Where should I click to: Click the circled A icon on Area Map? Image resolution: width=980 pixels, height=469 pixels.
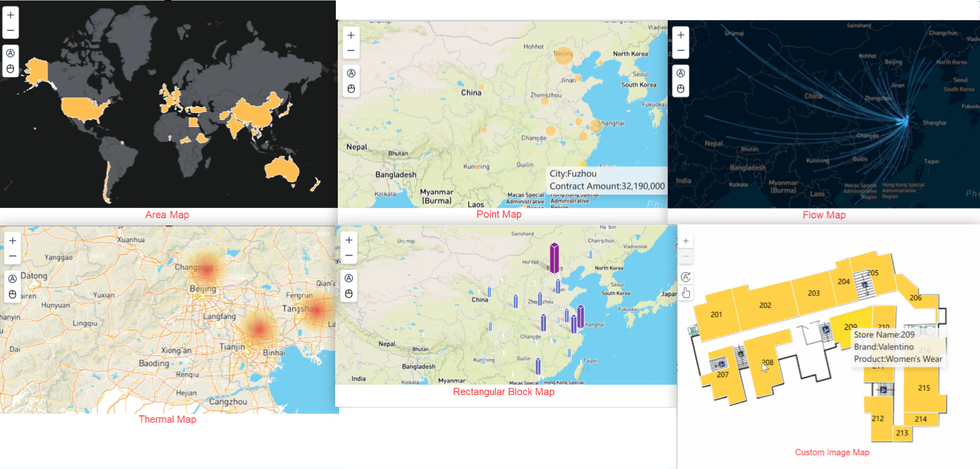10,54
